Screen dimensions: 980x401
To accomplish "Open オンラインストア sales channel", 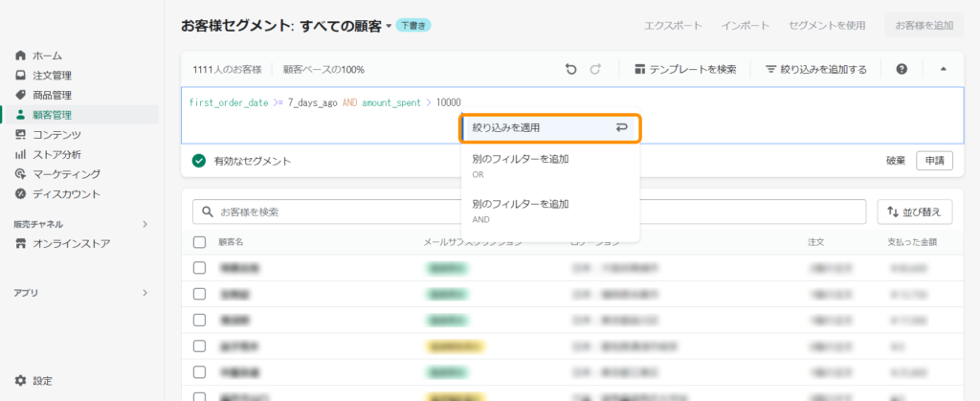I will 71,244.
